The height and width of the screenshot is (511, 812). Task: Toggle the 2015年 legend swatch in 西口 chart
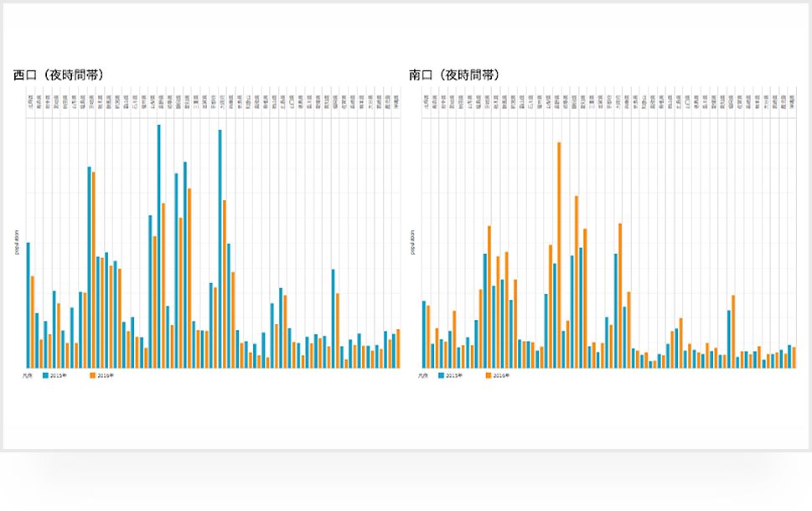click(x=45, y=376)
